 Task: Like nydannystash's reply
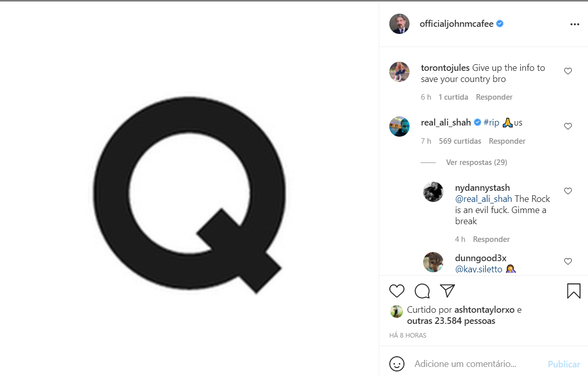click(568, 191)
